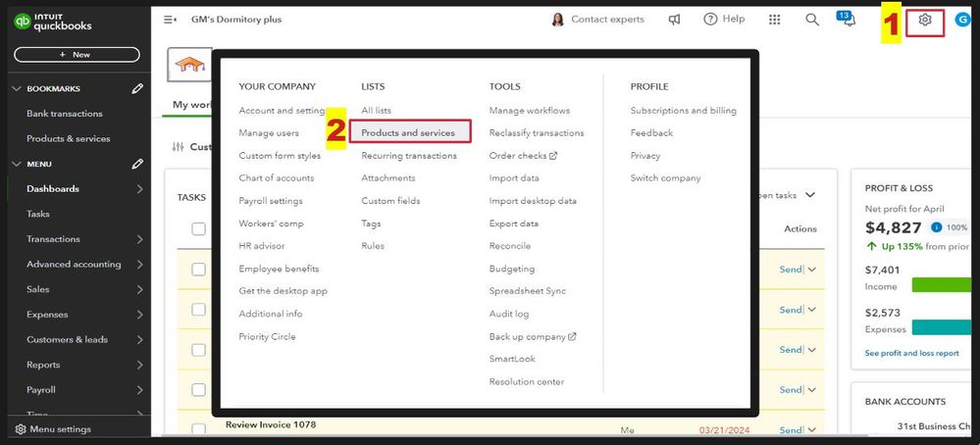Viewport: 980px width, 445px height.
Task: Collapse the MENU section
Action: coord(17,164)
